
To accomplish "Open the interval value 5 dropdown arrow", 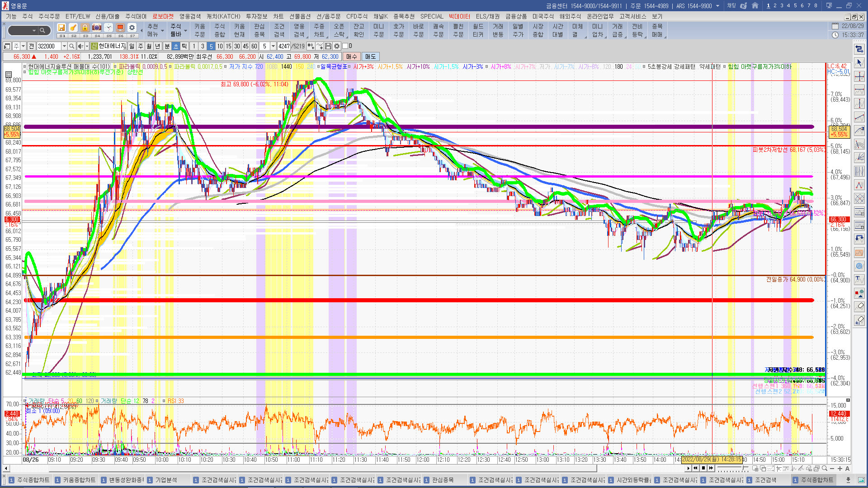I will coord(273,46).
